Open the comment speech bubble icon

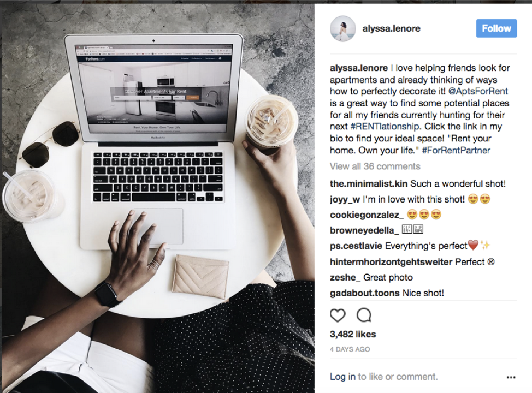tap(364, 315)
